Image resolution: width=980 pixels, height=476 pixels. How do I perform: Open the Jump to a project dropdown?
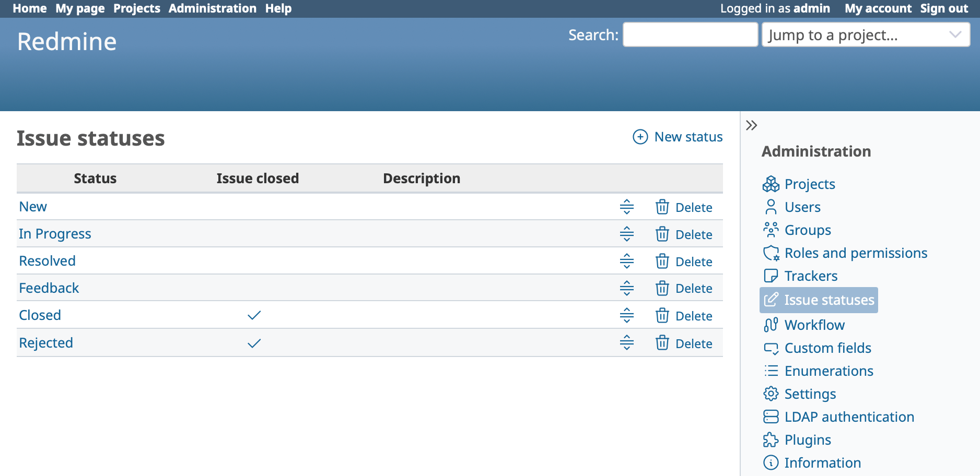(x=866, y=35)
